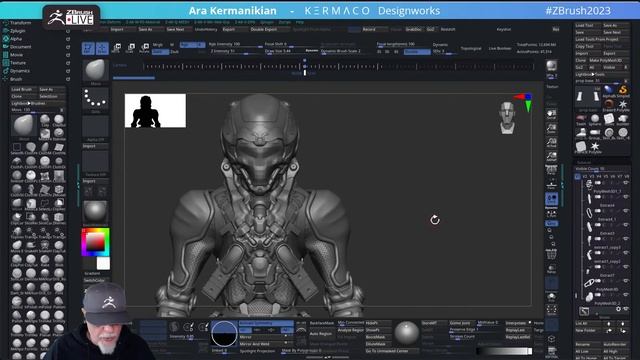Screen dimensions: 640x360
Task: Click Copy Tool button
Action: 588,46
